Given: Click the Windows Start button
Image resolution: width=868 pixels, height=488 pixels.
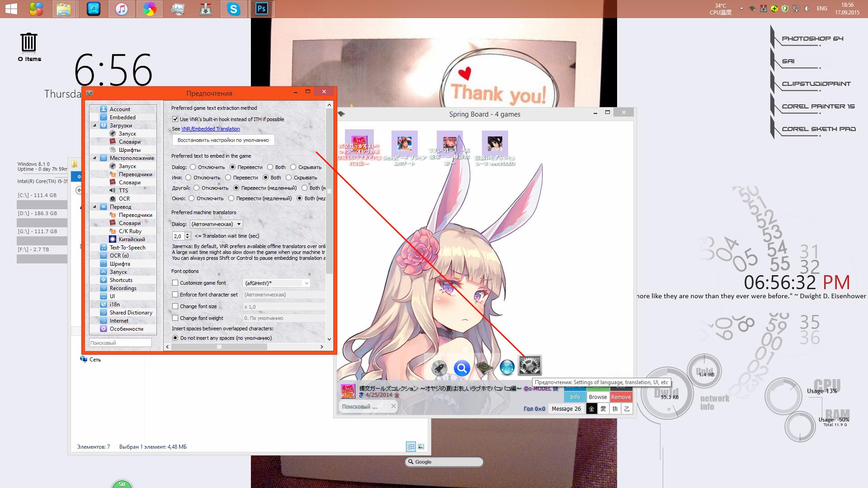Looking at the screenshot, I should [x=11, y=9].
